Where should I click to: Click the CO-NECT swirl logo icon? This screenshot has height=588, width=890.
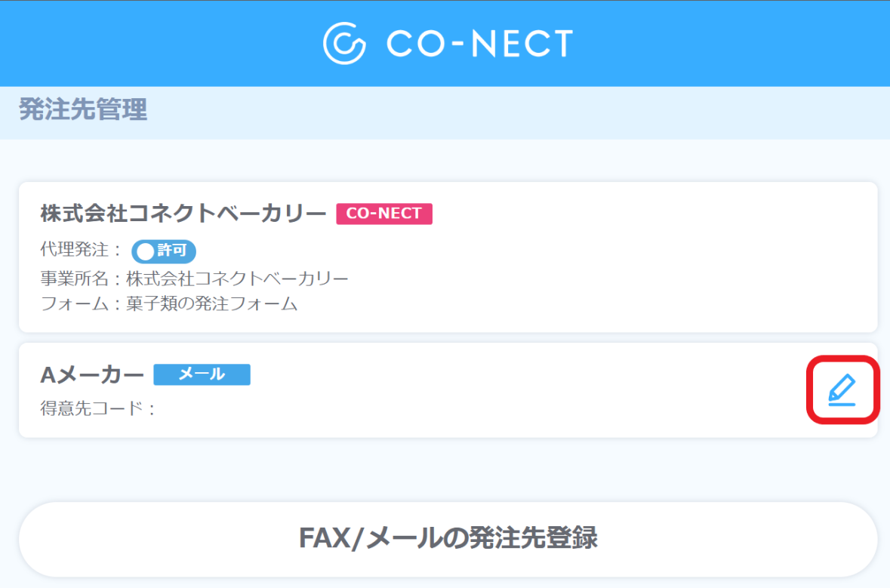[x=344, y=43]
